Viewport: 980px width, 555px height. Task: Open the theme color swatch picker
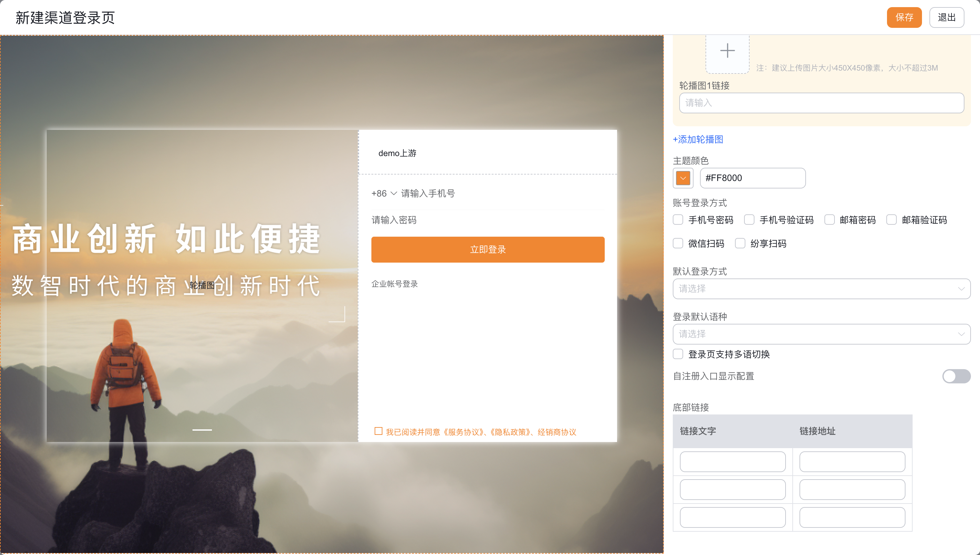point(683,178)
